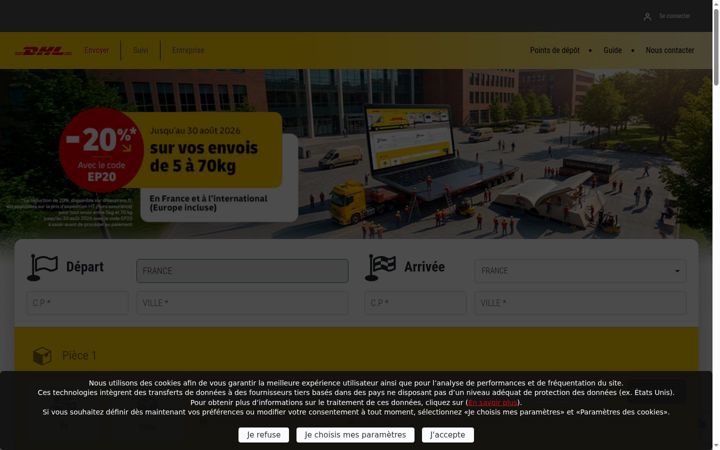Click the J'accepte cookie button
Image resolution: width=720 pixels, height=450 pixels.
click(448, 435)
